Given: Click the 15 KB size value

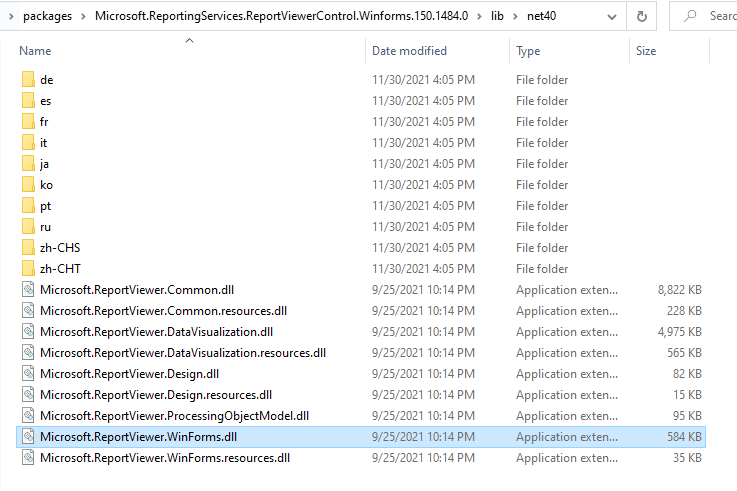Looking at the screenshot, I should [x=687, y=395].
